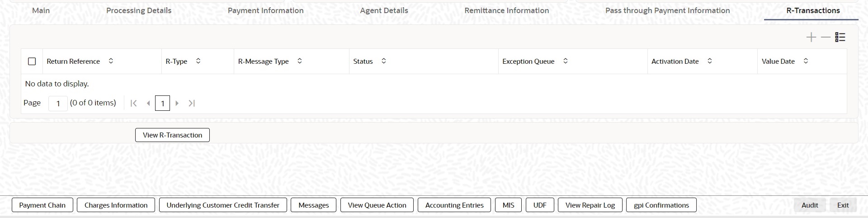Viewport: 868px width, 218px height.
Task: Go to previous page arrow
Action: click(x=148, y=103)
